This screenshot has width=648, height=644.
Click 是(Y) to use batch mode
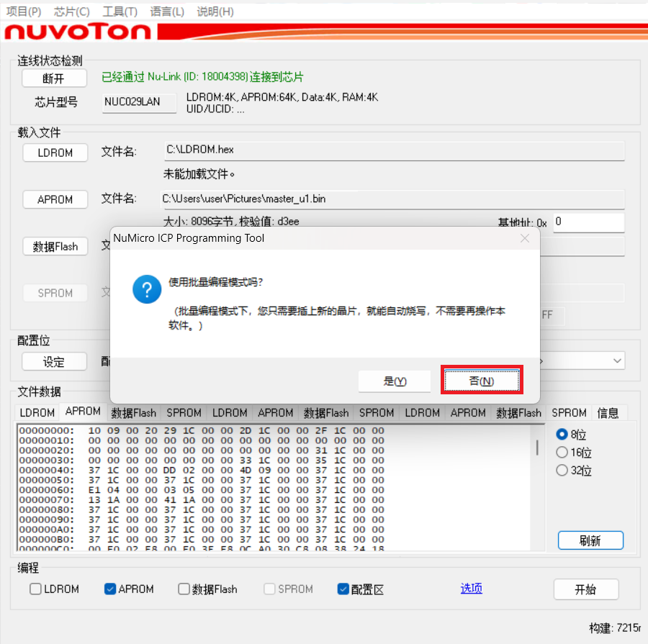click(395, 381)
